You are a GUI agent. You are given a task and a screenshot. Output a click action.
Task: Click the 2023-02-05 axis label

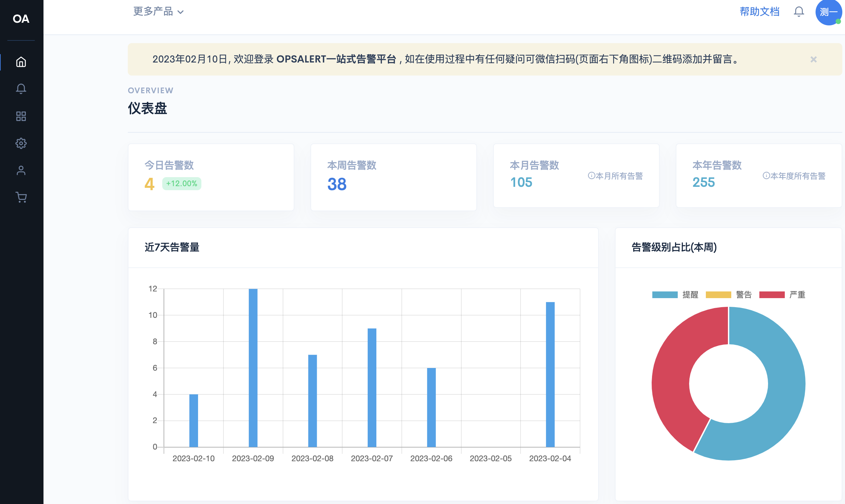(490, 458)
